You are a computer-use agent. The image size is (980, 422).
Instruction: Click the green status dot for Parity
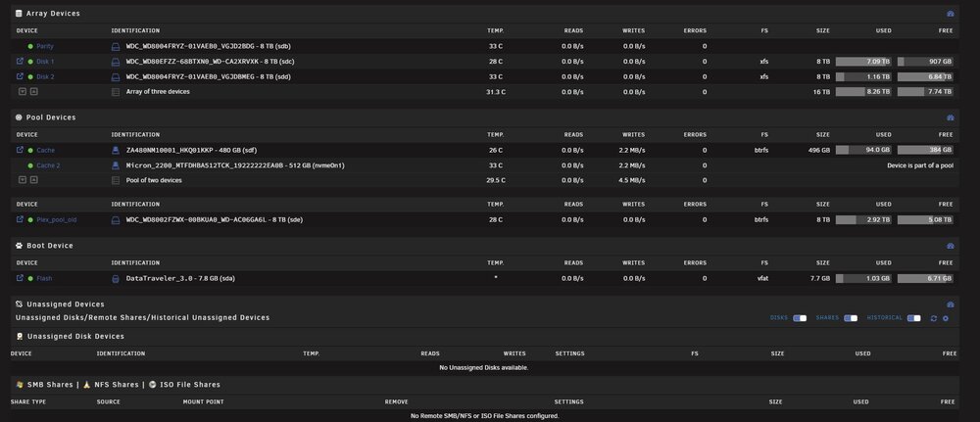point(30,46)
